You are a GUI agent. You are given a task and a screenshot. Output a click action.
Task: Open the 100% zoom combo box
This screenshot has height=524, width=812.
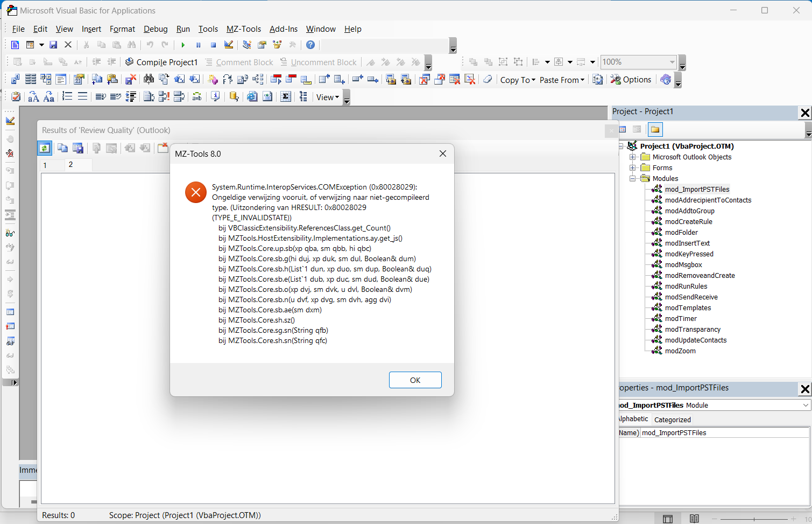(672, 62)
